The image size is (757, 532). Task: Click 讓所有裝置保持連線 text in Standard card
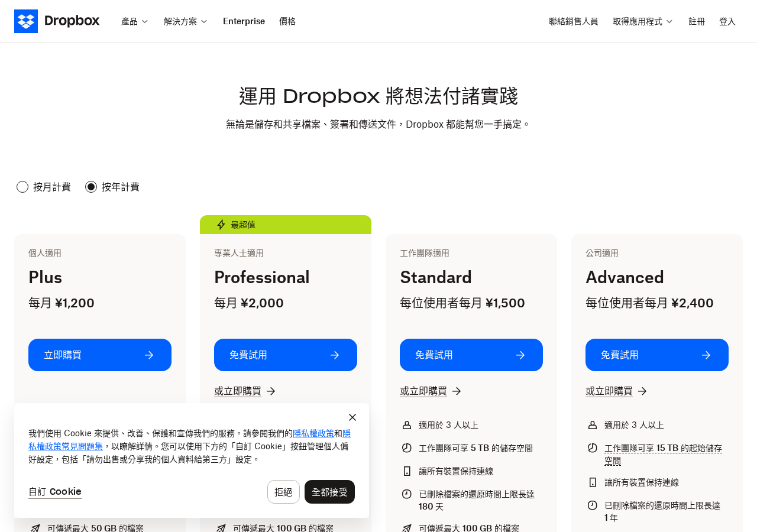tap(456, 471)
